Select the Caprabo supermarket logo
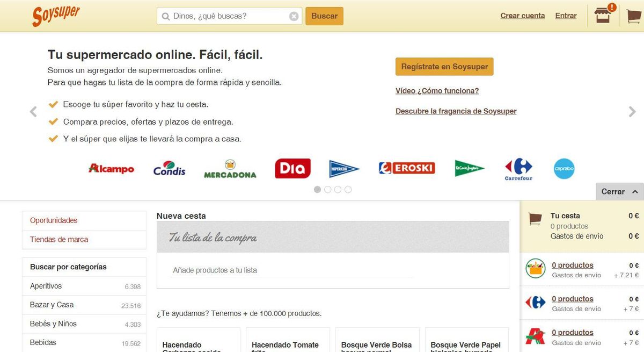 564,169
